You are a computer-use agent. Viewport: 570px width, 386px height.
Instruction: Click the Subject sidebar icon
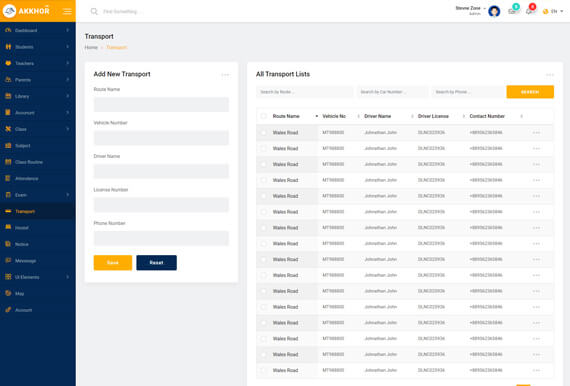tap(8, 145)
